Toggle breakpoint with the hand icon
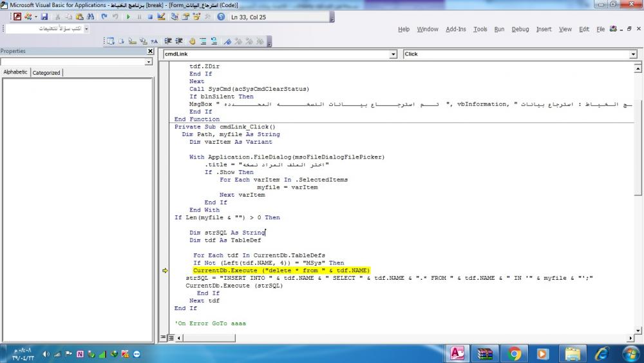Screen dimensions: 644x363 pyautogui.click(x=192, y=41)
